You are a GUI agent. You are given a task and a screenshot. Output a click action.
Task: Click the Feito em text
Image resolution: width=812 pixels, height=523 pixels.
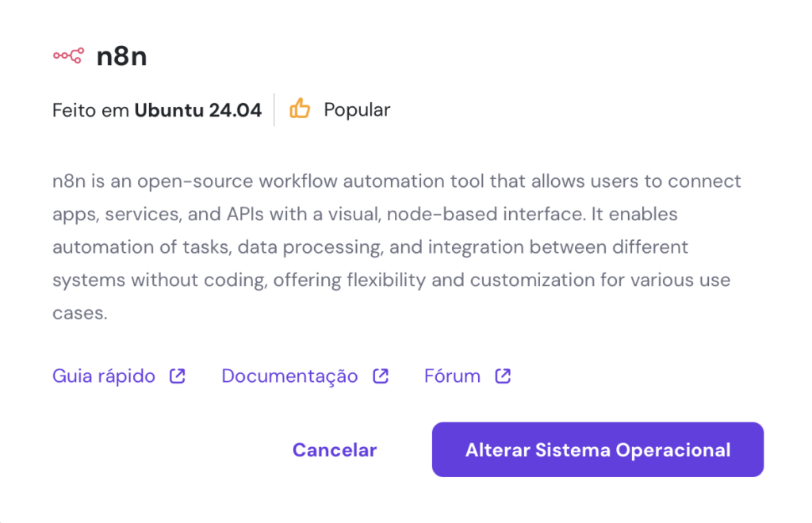(x=88, y=109)
